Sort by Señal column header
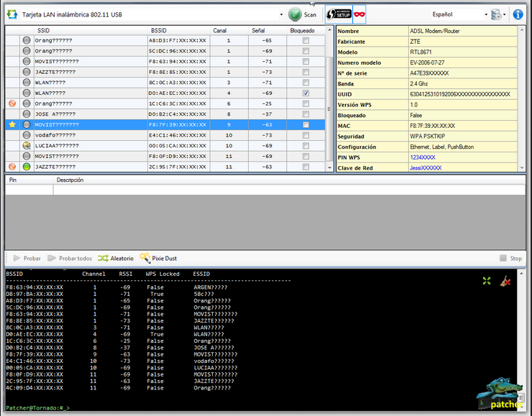 click(x=267, y=30)
